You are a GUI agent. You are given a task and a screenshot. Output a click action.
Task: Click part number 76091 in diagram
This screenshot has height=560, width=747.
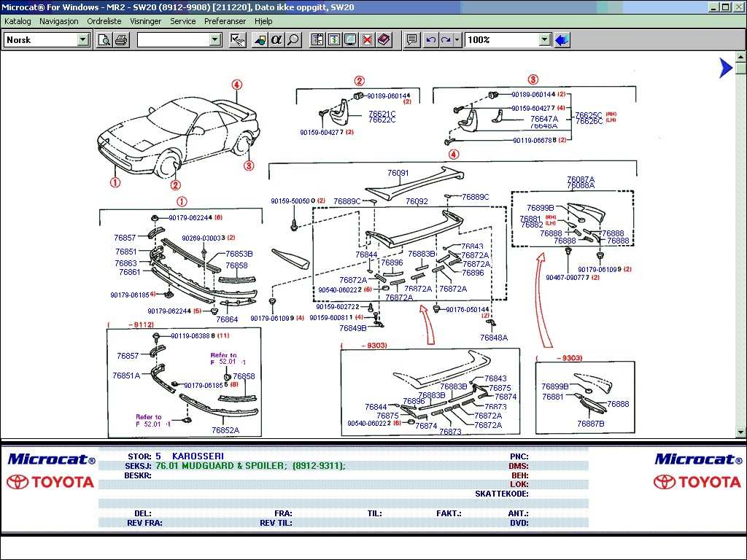point(398,174)
